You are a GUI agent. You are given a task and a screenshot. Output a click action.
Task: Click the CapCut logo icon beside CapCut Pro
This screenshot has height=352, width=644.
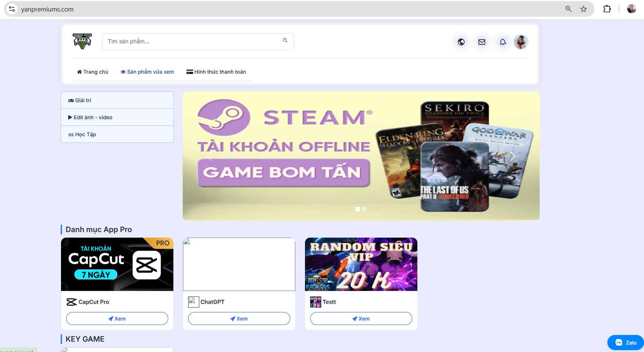72,302
